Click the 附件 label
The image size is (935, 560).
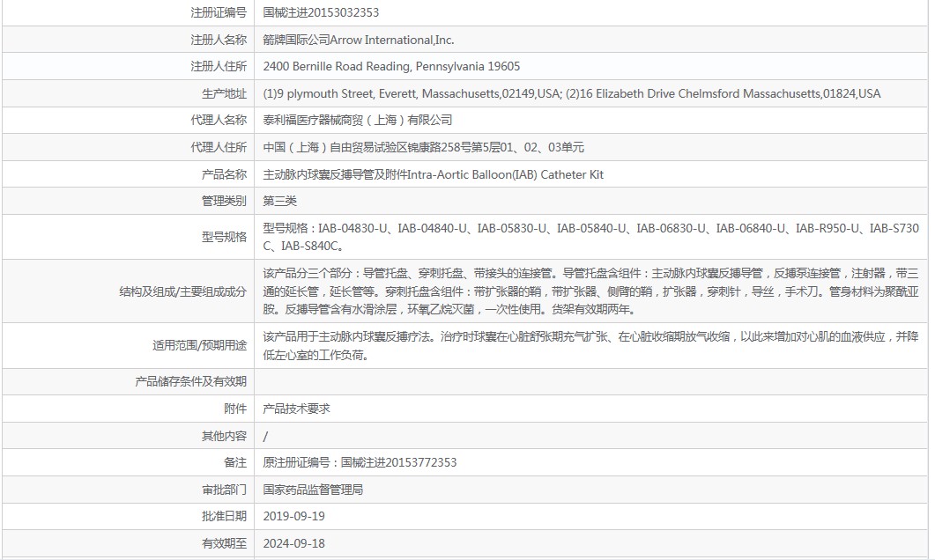pyautogui.click(x=235, y=409)
